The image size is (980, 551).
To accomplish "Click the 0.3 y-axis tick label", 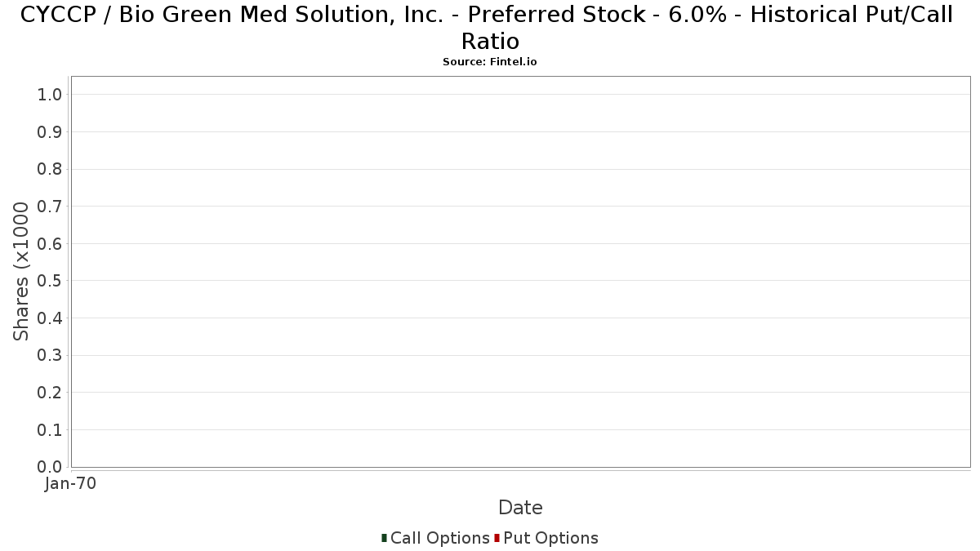I will pyautogui.click(x=50, y=356).
